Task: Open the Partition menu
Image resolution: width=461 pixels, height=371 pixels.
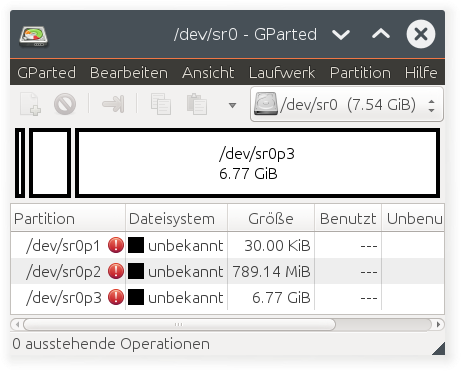Action: click(x=360, y=73)
